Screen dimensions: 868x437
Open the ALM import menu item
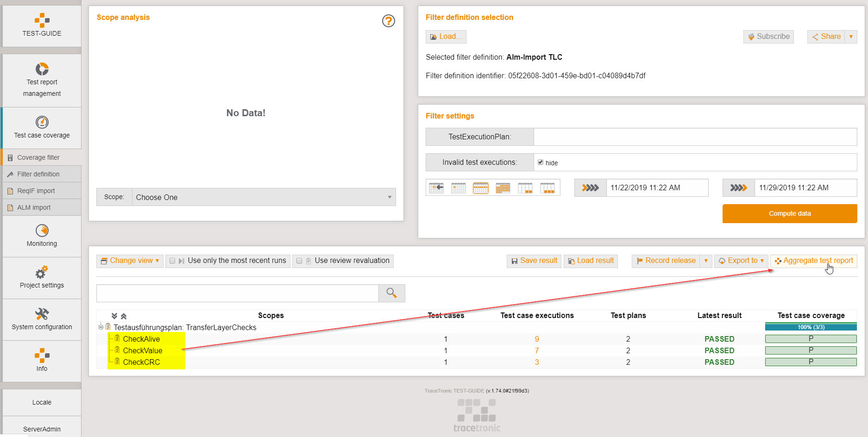(34, 207)
